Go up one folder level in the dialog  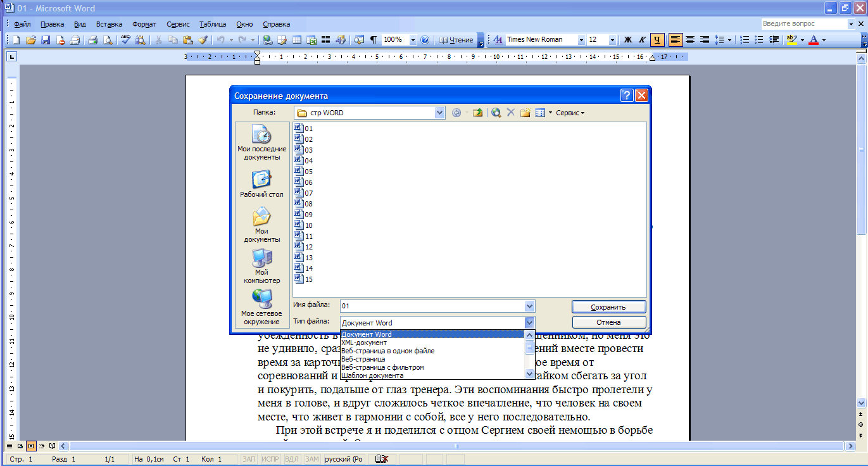pos(478,113)
